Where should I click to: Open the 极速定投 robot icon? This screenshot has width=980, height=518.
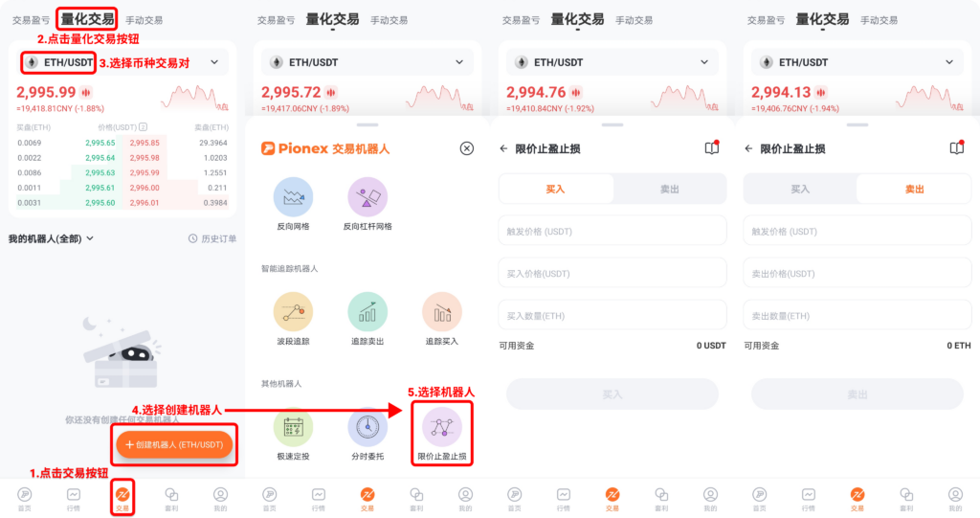pyautogui.click(x=293, y=427)
